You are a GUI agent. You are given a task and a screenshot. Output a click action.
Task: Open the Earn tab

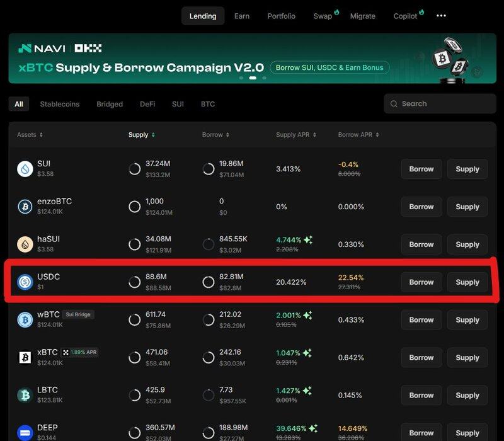tap(242, 16)
